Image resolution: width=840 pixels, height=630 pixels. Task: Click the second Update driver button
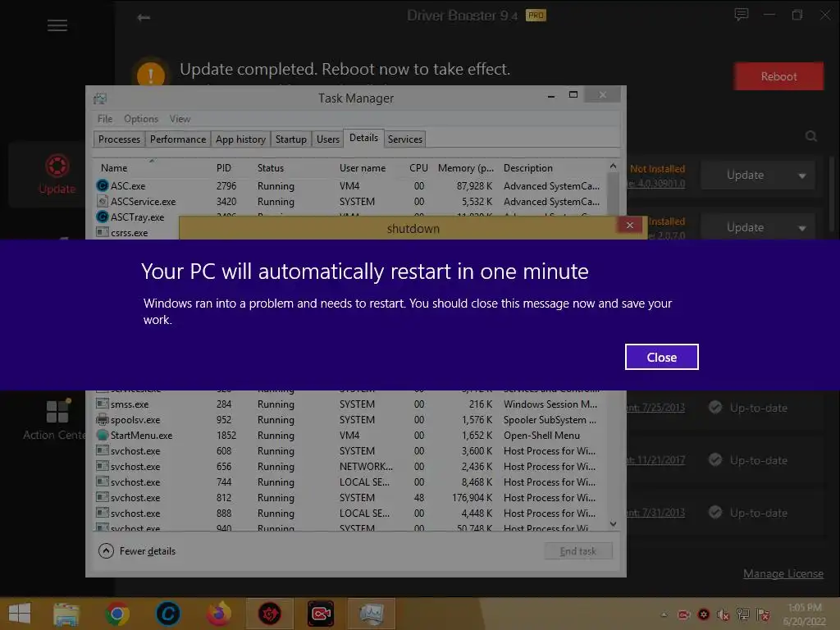tap(745, 227)
